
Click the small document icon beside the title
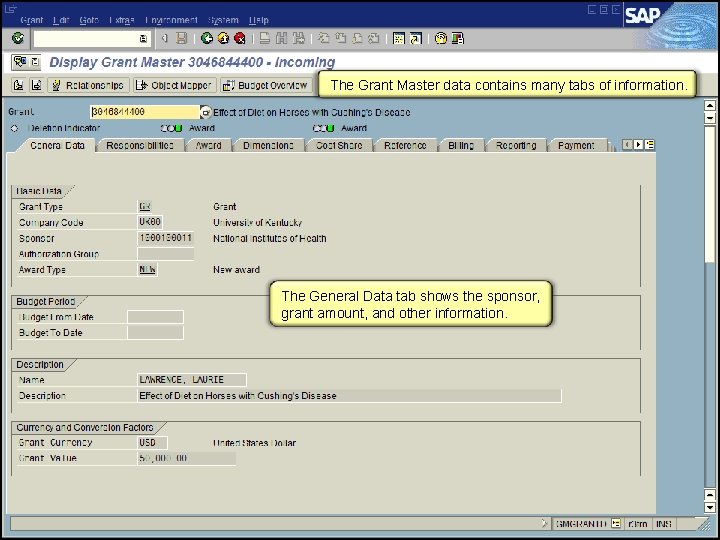pyautogui.click(x=35, y=62)
